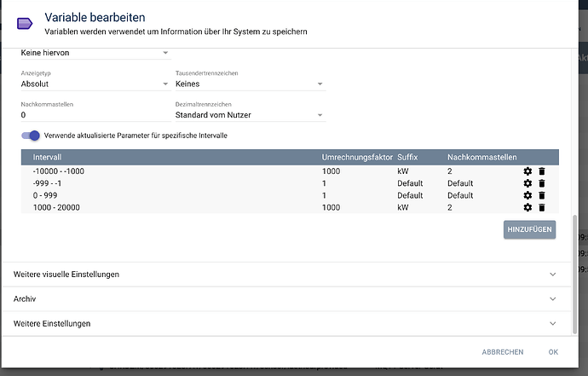Select the '1000 - 20000' interval text
Image resolution: width=588 pixels, height=376 pixels.
point(56,207)
